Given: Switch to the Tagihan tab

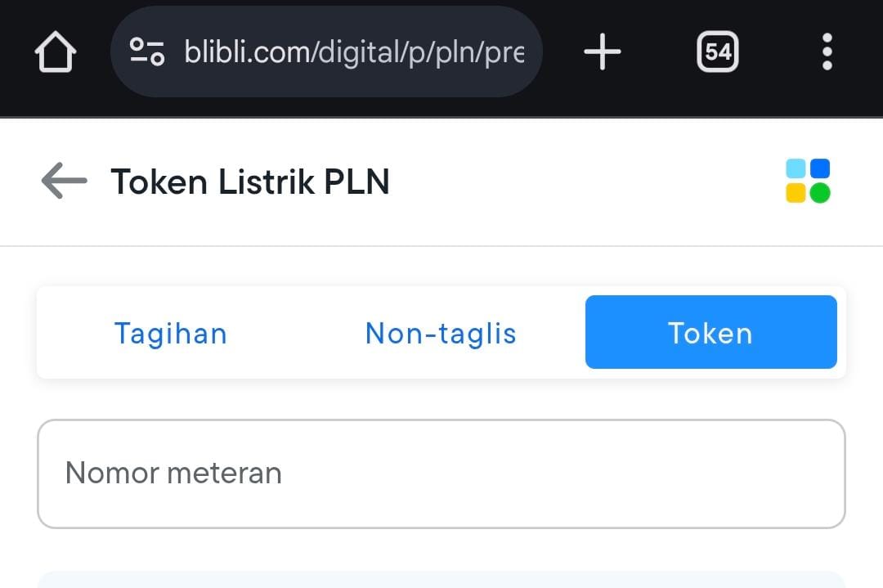Looking at the screenshot, I should (171, 333).
